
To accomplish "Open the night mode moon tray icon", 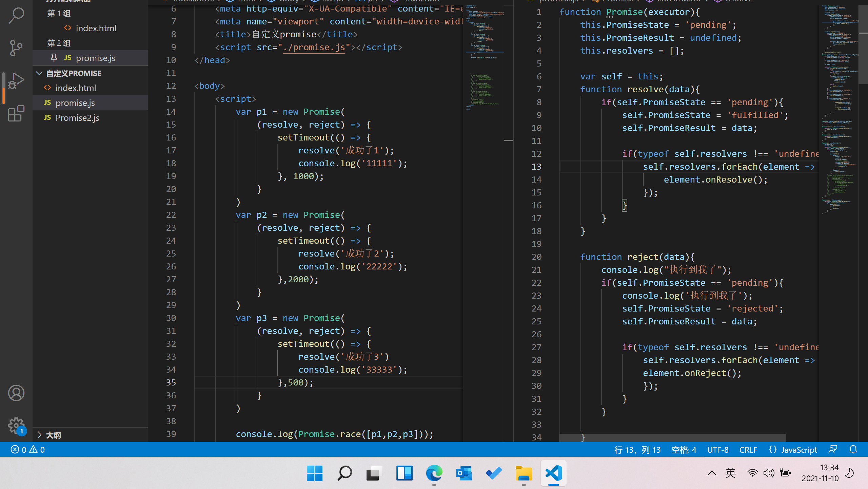I will (850, 473).
